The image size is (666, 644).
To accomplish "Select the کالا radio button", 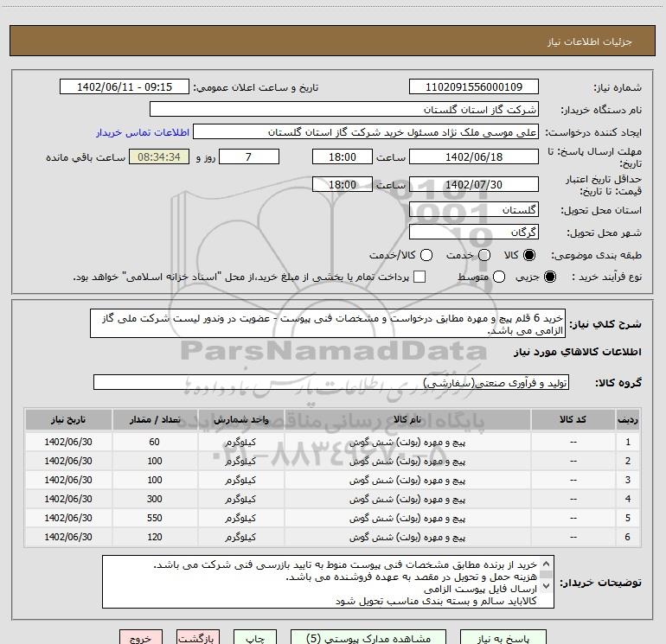I will [529, 255].
